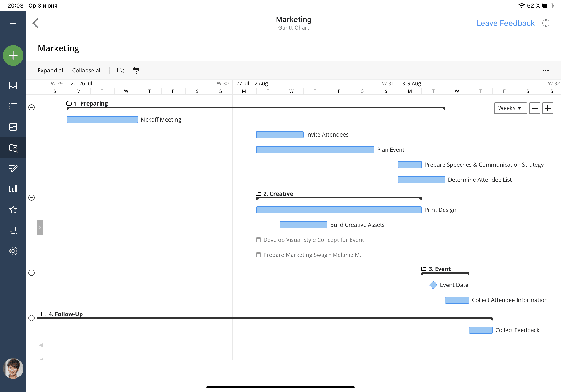The height and width of the screenshot is (392, 561).
Task: Select the Collect Attendee Information bar
Action: pyautogui.click(x=457, y=300)
